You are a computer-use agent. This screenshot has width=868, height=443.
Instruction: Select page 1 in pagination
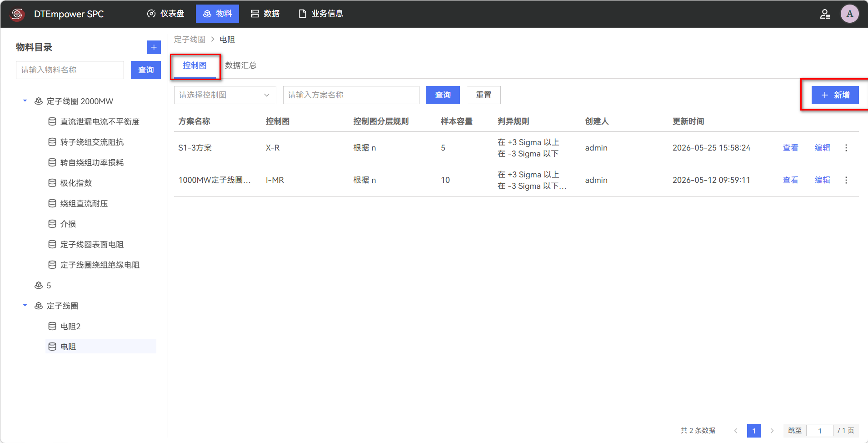point(754,431)
